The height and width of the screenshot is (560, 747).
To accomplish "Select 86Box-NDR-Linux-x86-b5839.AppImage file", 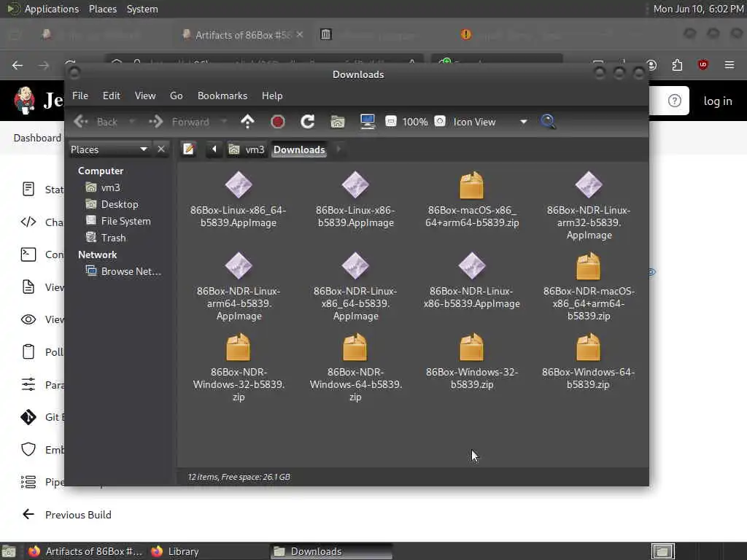I will point(472,280).
